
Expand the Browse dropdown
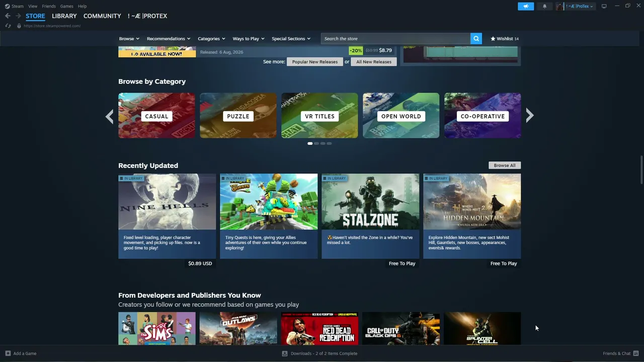129,39
